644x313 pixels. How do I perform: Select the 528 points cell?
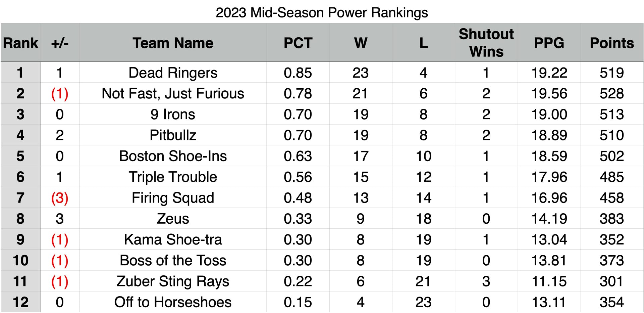(x=612, y=93)
